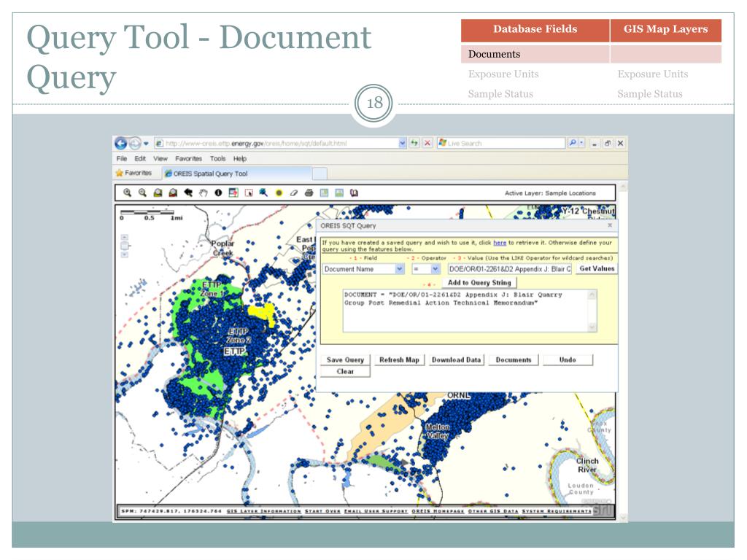
Task: Click the map zoom slider handle
Action: coord(124,246)
